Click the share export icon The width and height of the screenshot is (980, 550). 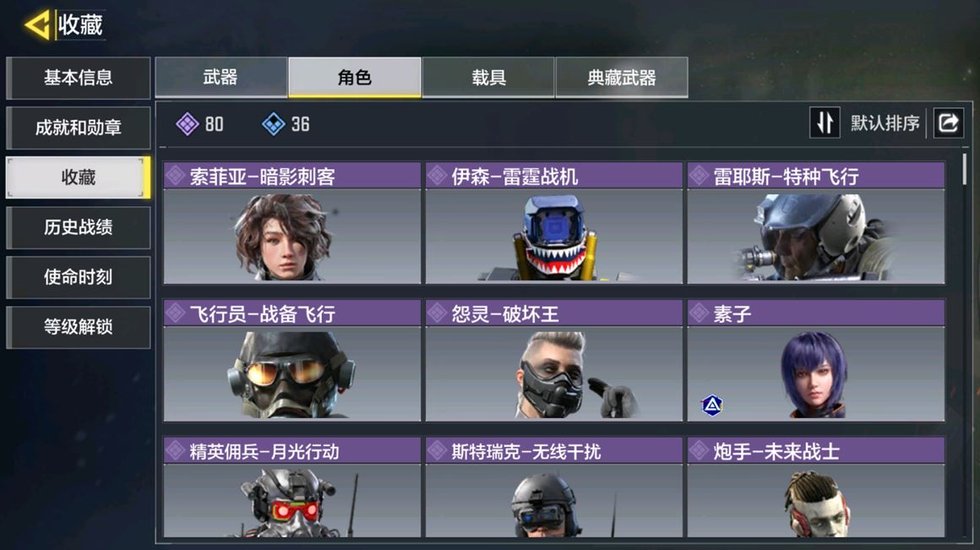tap(948, 123)
